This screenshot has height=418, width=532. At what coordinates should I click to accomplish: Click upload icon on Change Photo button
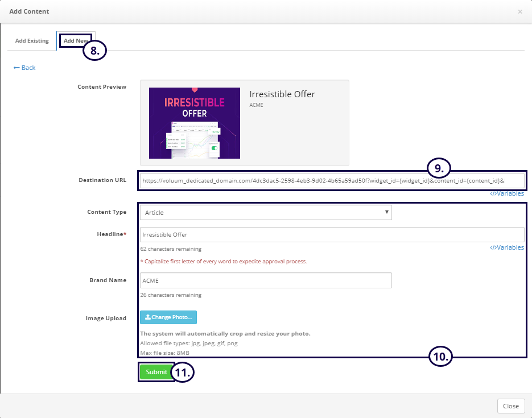tap(148, 317)
